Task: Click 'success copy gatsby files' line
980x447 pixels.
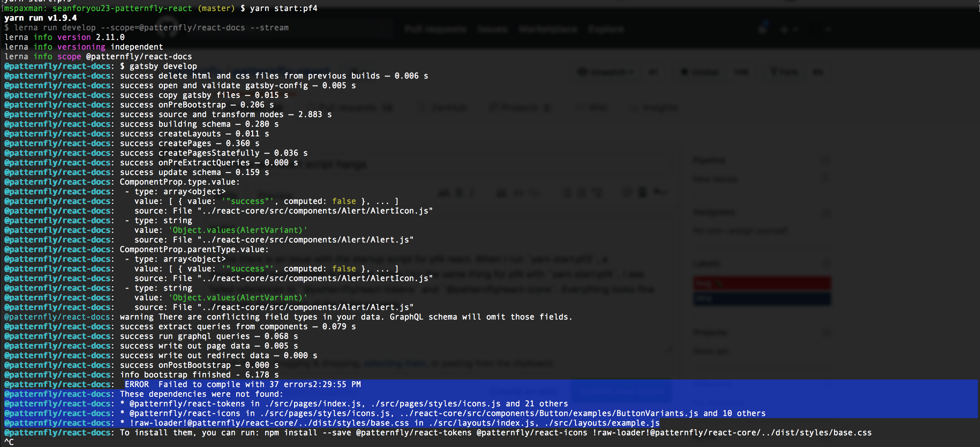Action: 146,95
